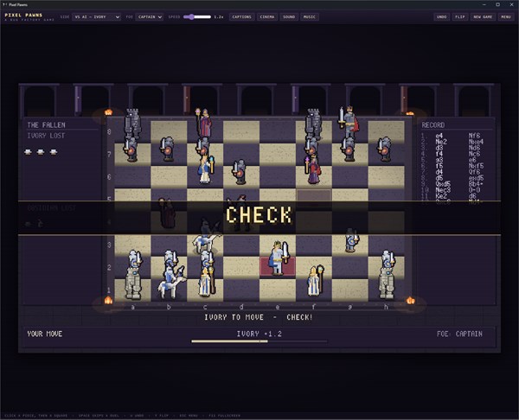519x420 pixels.
Task: Click the move Ne2 in the record
Action: 441,142
